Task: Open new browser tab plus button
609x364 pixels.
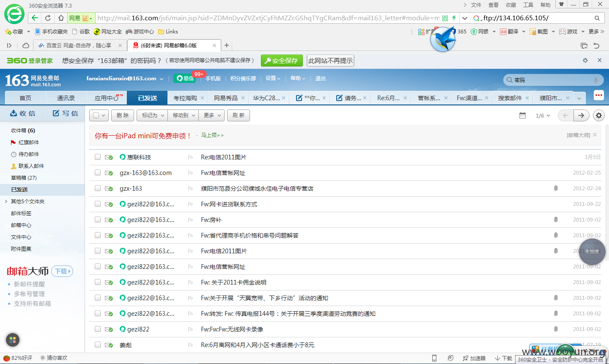Action: tap(227, 45)
